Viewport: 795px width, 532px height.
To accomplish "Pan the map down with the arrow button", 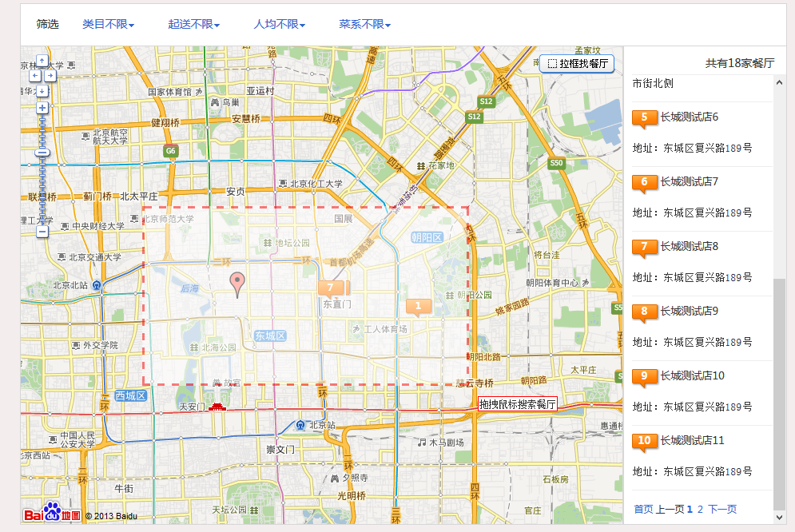I will click(42, 91).
